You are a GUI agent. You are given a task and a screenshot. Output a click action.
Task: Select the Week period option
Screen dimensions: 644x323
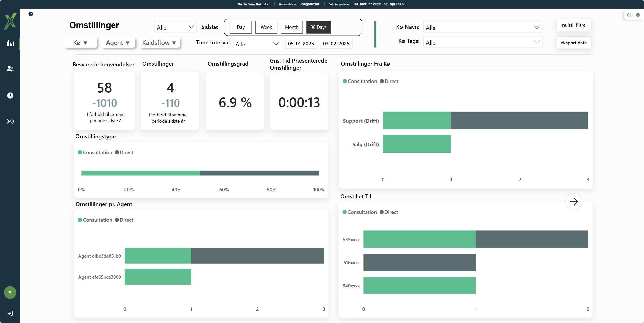[x=266, y=27]
